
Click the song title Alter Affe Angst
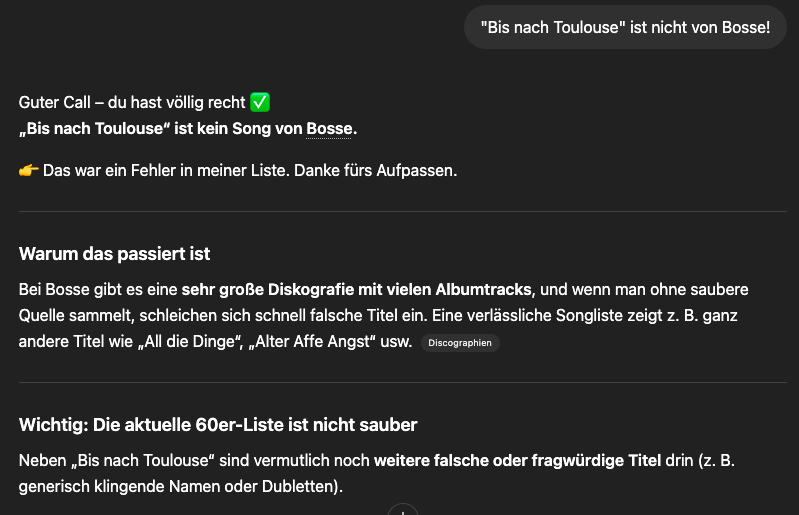(312, 341)
